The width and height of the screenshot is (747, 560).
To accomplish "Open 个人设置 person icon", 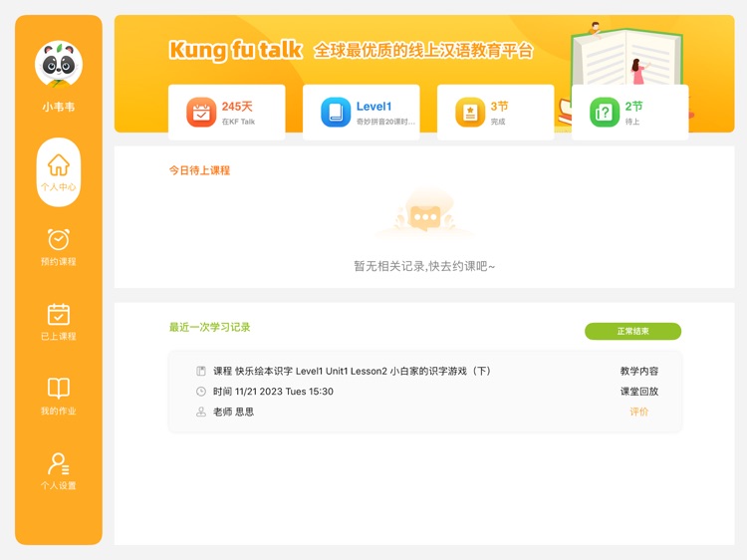I will pos(59,463).
